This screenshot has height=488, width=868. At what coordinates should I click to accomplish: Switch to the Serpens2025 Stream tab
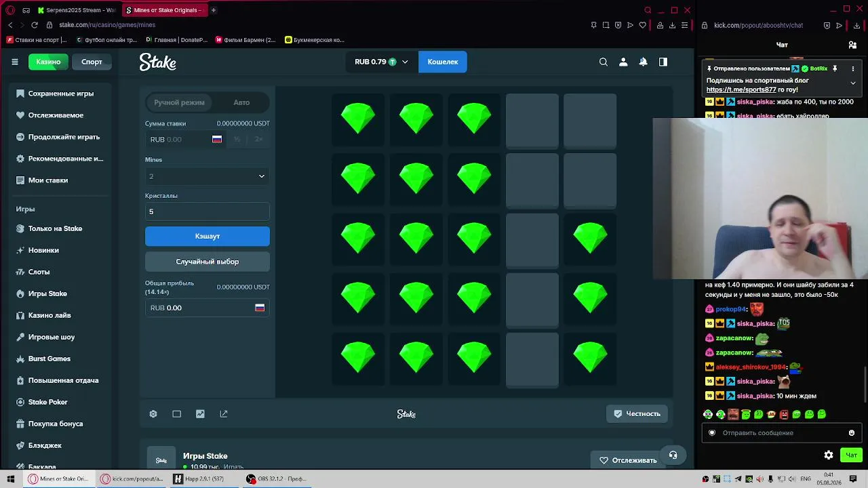[x=77, y=10]
